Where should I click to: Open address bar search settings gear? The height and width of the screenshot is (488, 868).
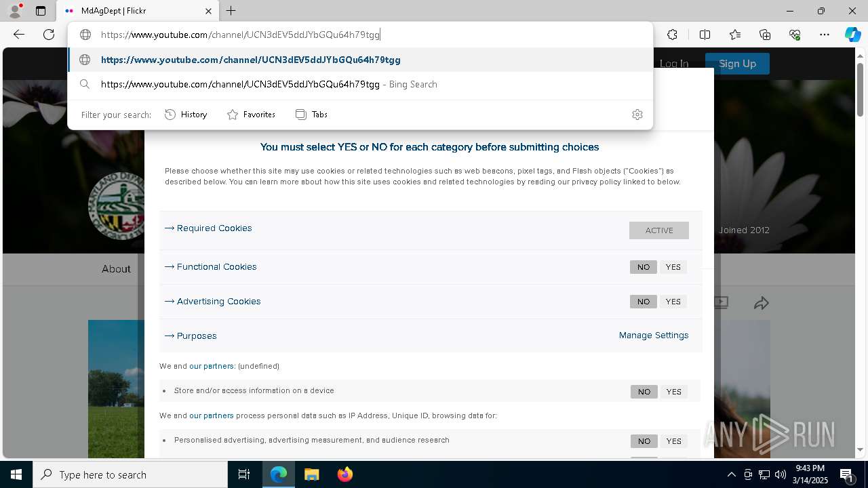click(637, 115)
